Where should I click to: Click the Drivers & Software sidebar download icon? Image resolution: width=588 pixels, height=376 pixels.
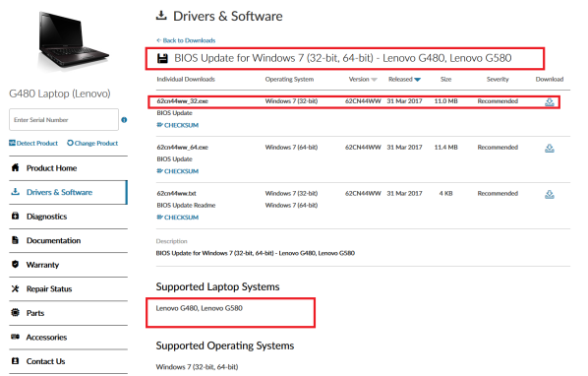15,191
